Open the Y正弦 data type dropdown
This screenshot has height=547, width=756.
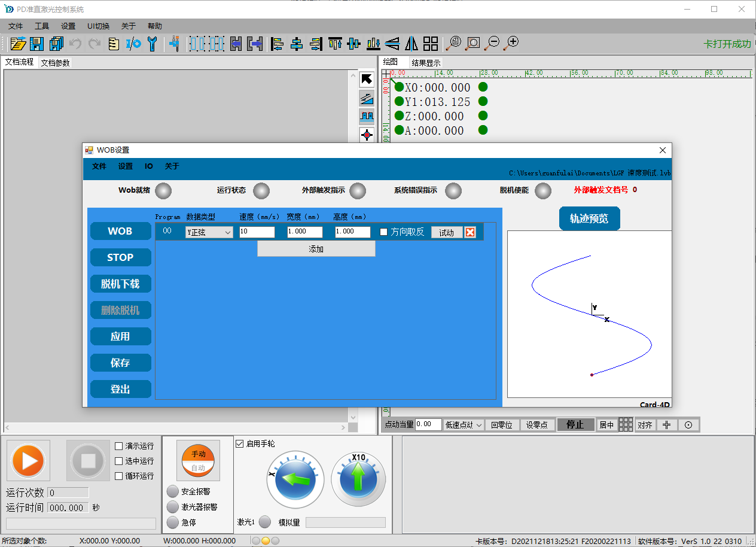pyautogui.click(x=209, y=232)
